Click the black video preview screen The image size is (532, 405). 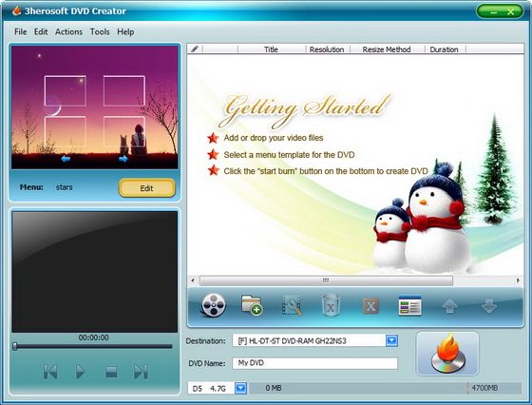click(x=95, y=271)
